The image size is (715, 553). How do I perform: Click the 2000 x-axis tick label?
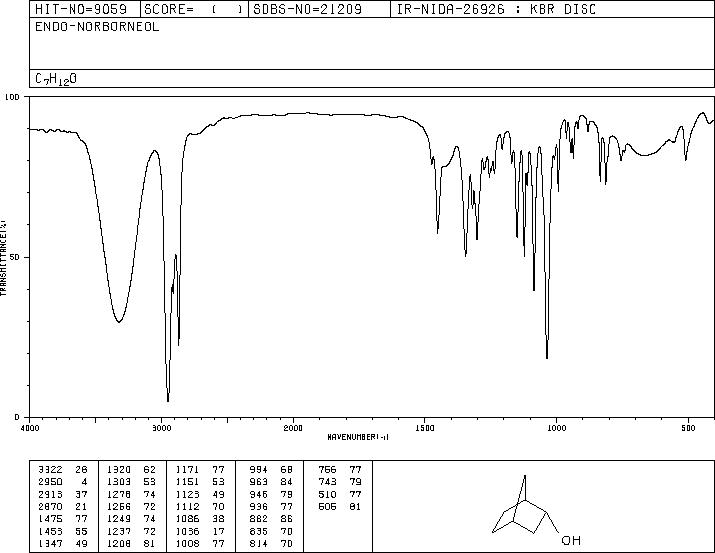tap(293, 428)
